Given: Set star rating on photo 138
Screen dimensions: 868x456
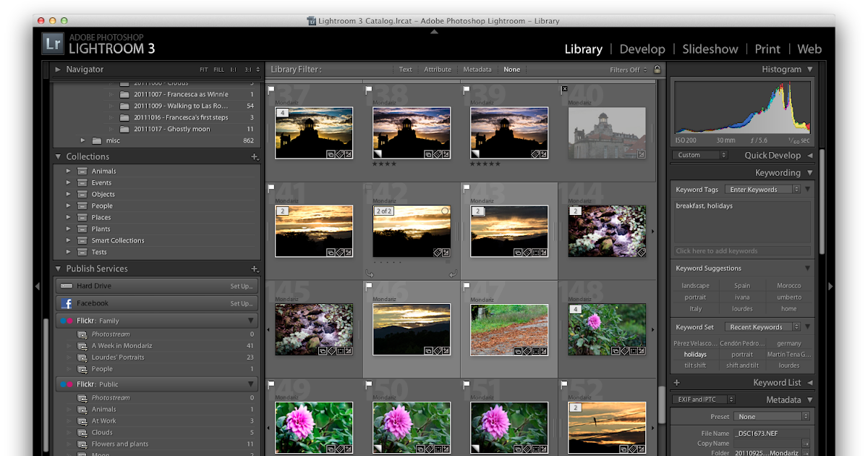Looking at the screenshot, I should [x=385, y=164].
